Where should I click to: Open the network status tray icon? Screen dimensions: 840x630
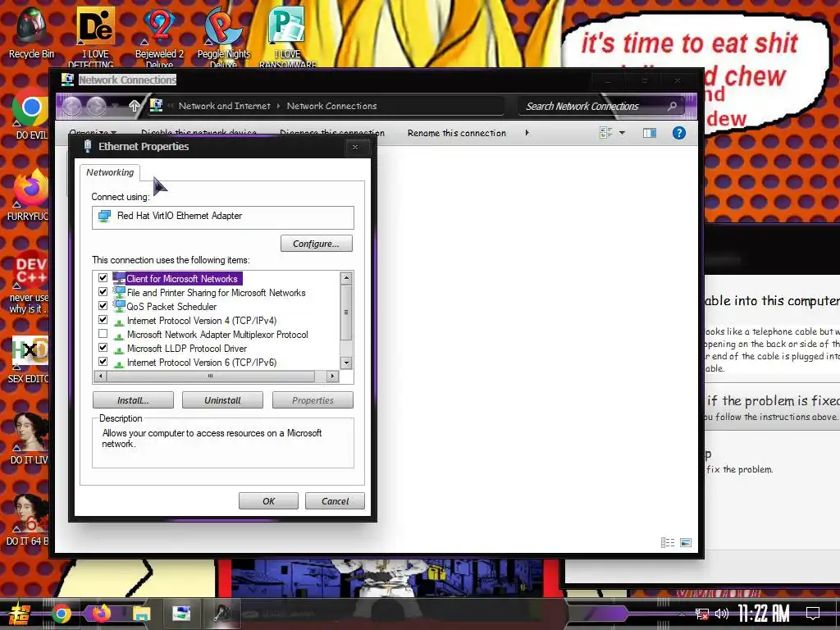[702, 614]
